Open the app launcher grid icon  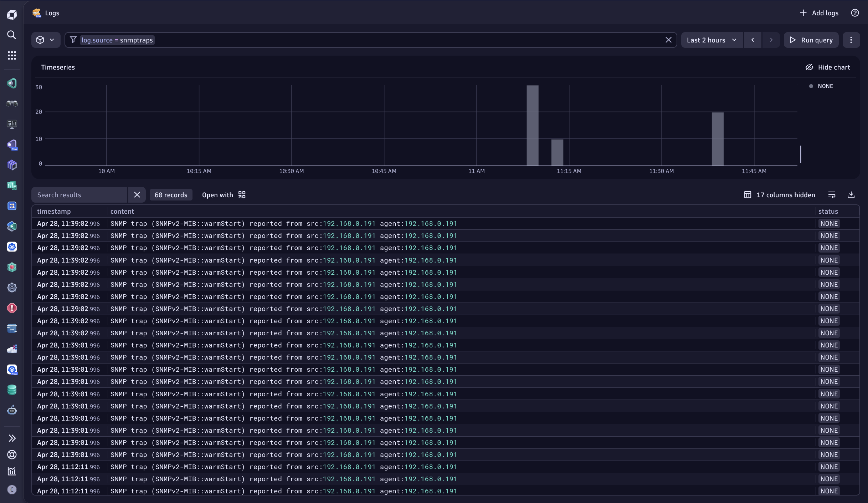[12, 55]
